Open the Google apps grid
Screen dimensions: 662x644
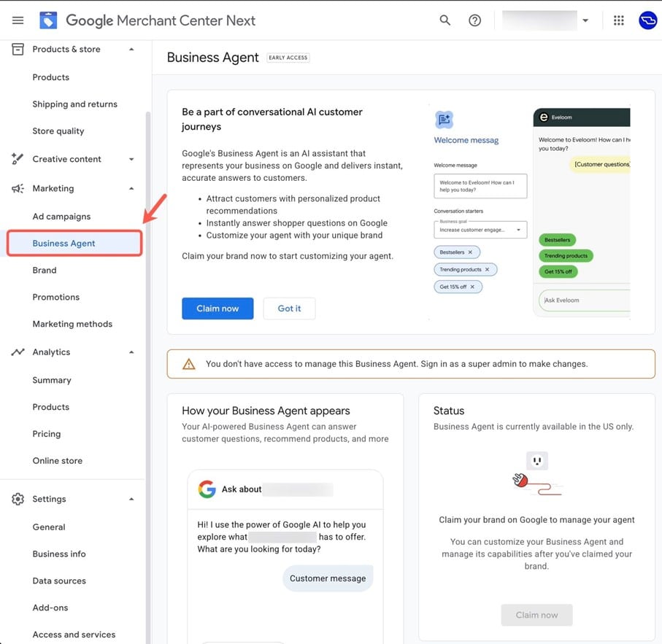pos(619,20)
